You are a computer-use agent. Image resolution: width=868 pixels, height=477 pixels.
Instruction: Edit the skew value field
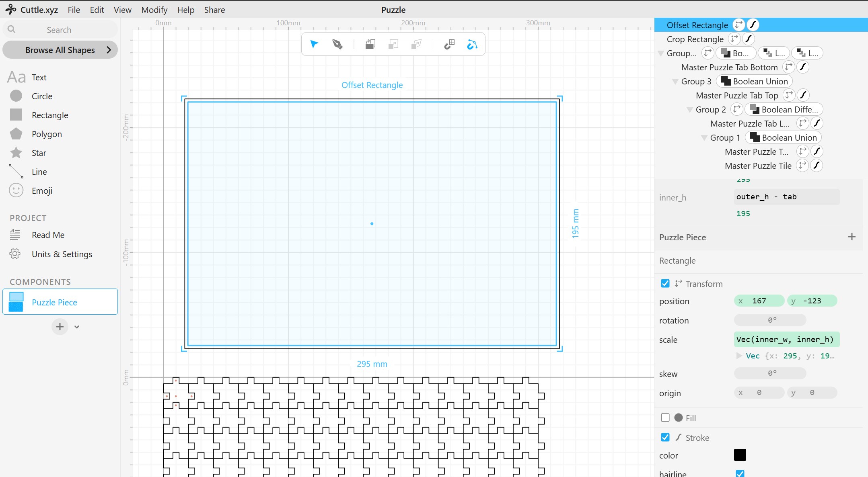[x=770, y=373]
